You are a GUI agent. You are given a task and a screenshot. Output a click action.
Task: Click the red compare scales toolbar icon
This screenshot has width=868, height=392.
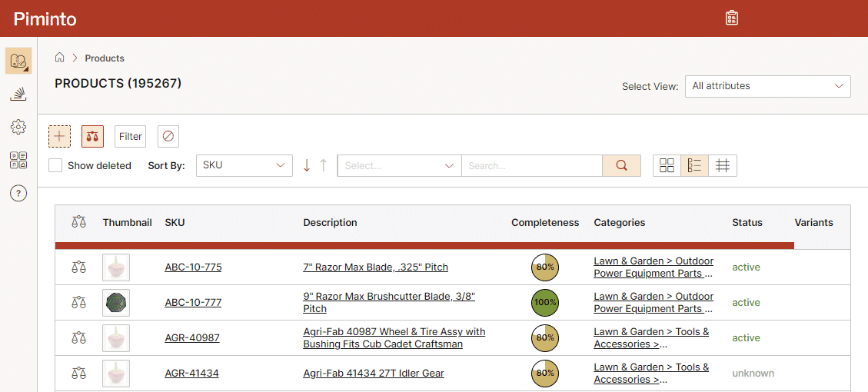pyautogui.click(x=92, y=136)
